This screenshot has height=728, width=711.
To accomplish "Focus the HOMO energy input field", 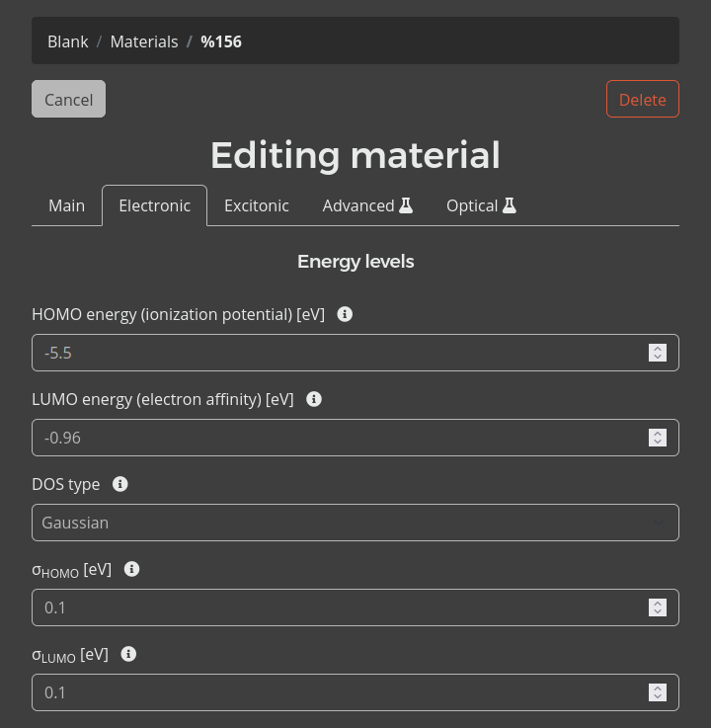I will click(x=336, y=353).
